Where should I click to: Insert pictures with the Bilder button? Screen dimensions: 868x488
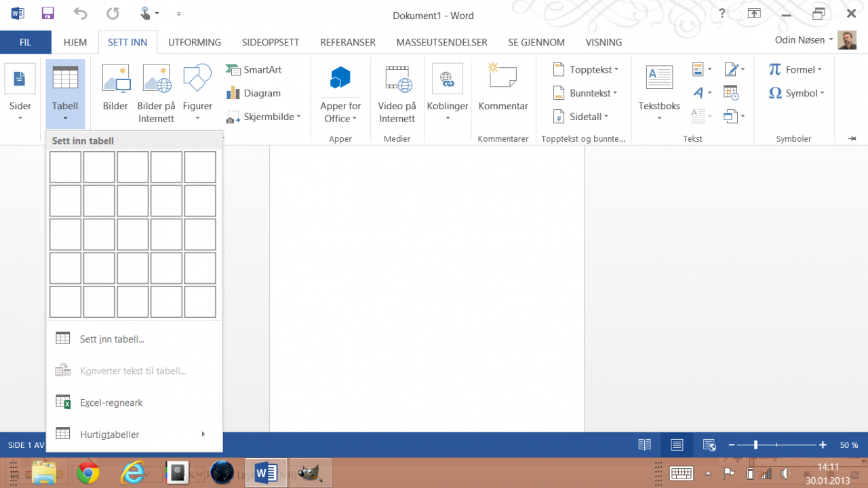click(115, 88)
